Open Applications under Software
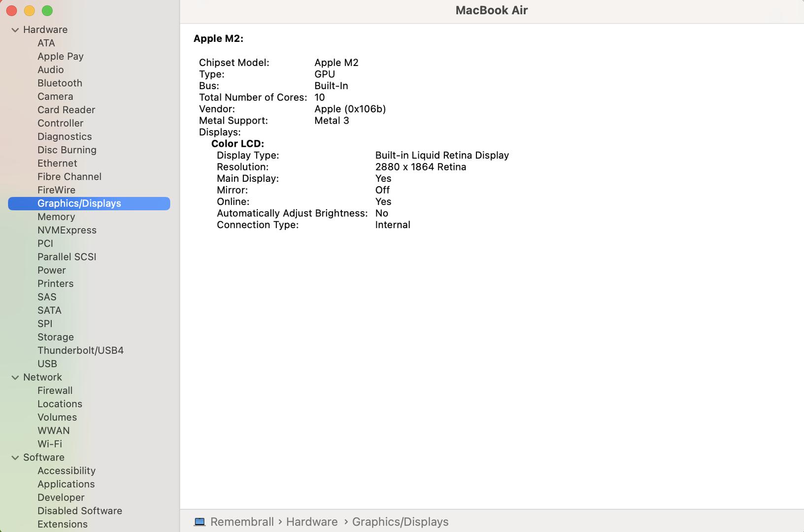 coord(66,484)
